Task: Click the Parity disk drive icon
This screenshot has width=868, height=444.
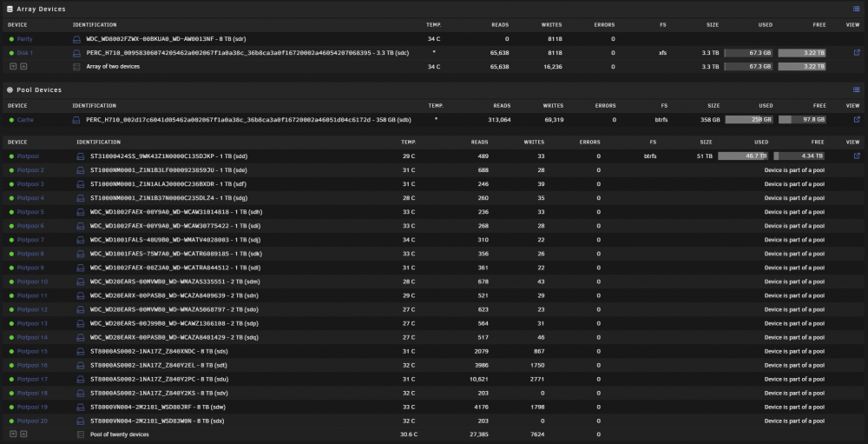Action: pos(77,39)
